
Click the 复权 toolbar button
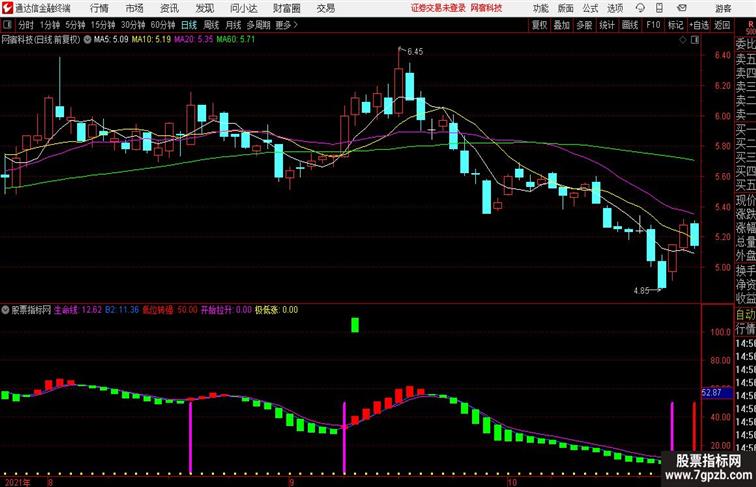click(540, 25)
